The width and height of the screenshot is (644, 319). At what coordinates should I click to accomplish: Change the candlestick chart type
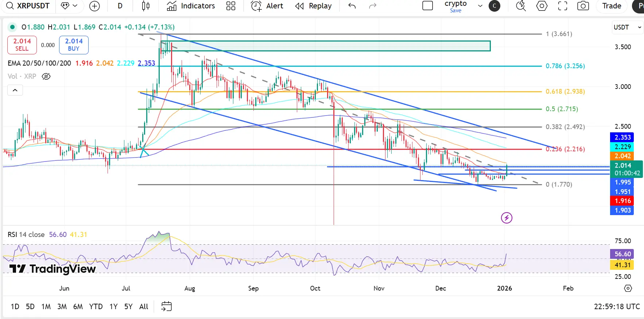click(x=146, y=6)
